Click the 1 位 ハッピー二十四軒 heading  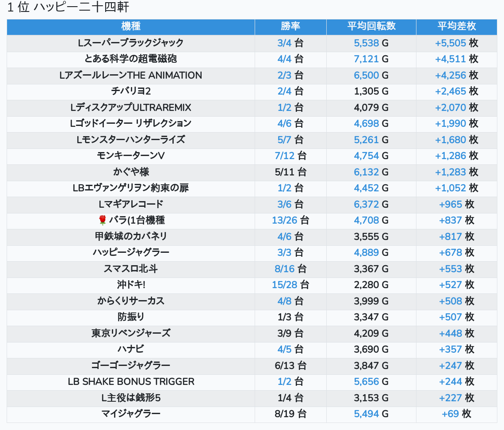tap(68, 8)
